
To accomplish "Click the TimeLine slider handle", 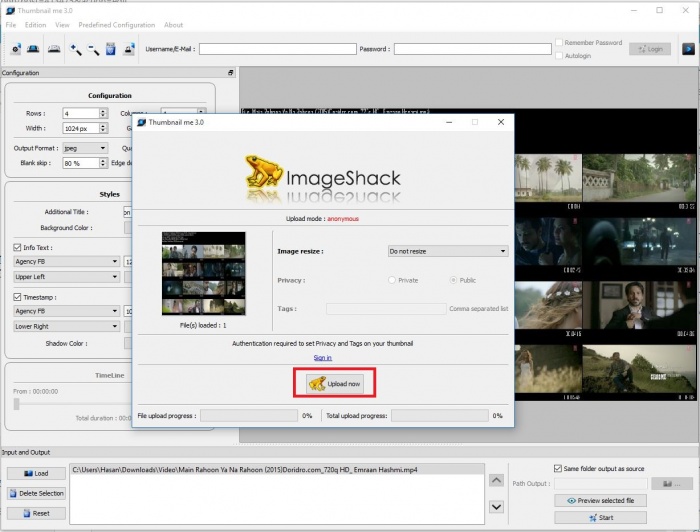I will [x=16, y=404].
